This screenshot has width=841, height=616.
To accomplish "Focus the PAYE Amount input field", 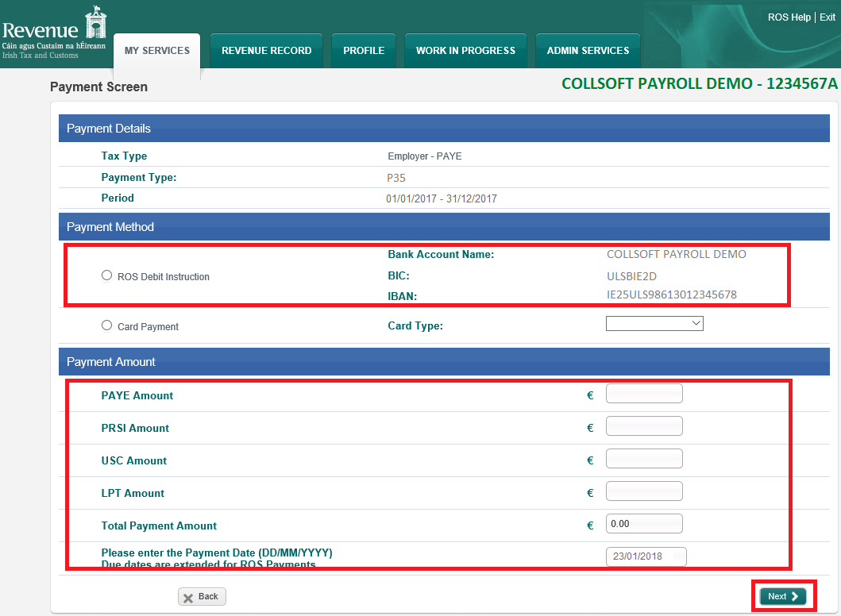I will coord(644,395).
